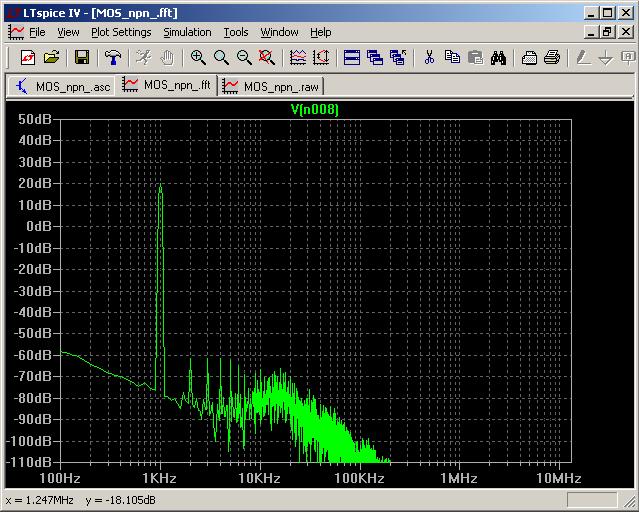The image size is (639, 512).
Task: Open the Help menu
Action: 320,32
